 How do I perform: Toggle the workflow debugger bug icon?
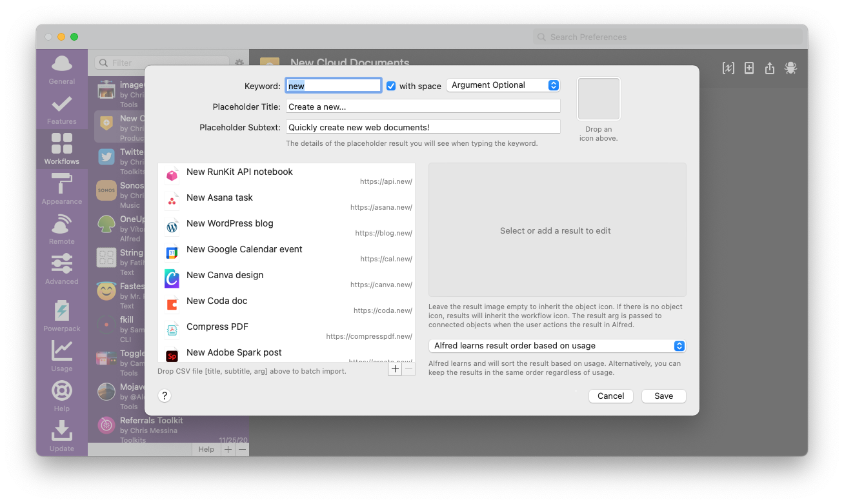790,68
